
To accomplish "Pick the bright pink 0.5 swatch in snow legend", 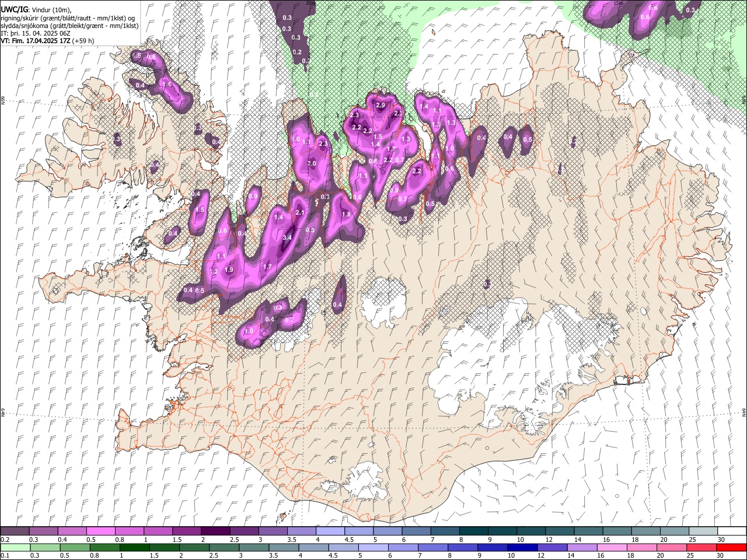I will pos(100,531).
